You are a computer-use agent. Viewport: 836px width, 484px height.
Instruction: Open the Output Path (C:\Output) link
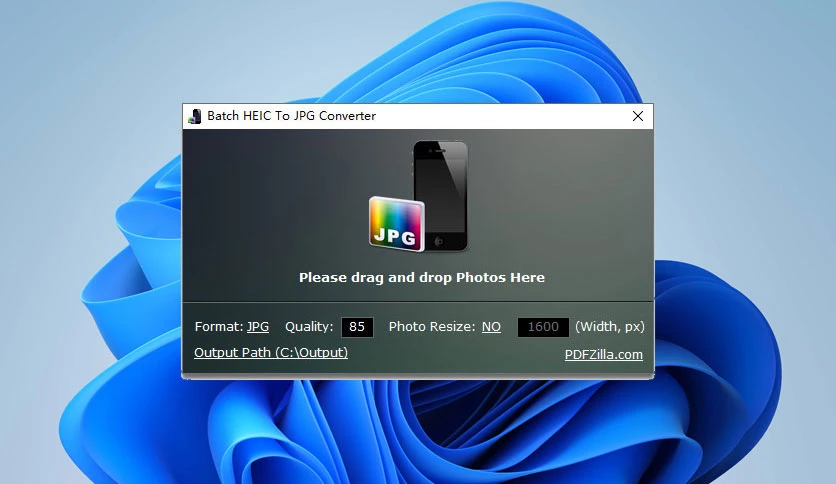coord(271,353)
